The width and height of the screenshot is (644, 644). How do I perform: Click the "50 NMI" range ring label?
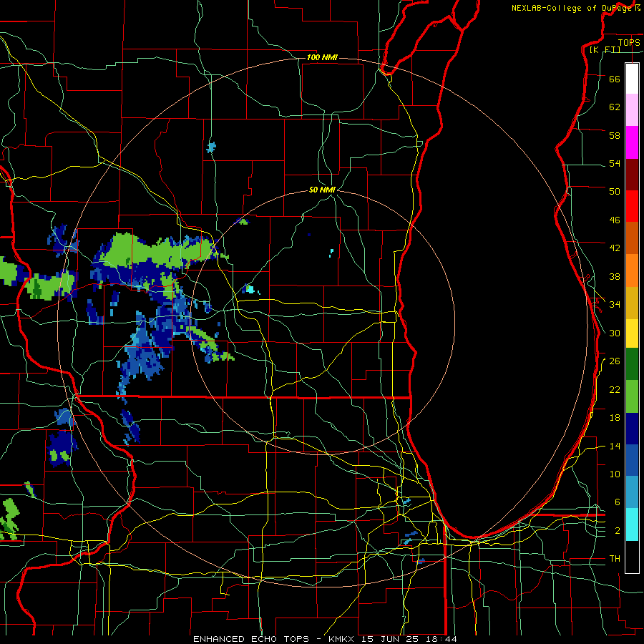pos(322,190)
